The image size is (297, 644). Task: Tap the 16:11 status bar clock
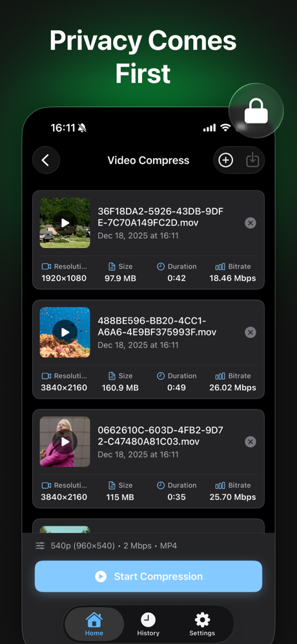point(63,128)
